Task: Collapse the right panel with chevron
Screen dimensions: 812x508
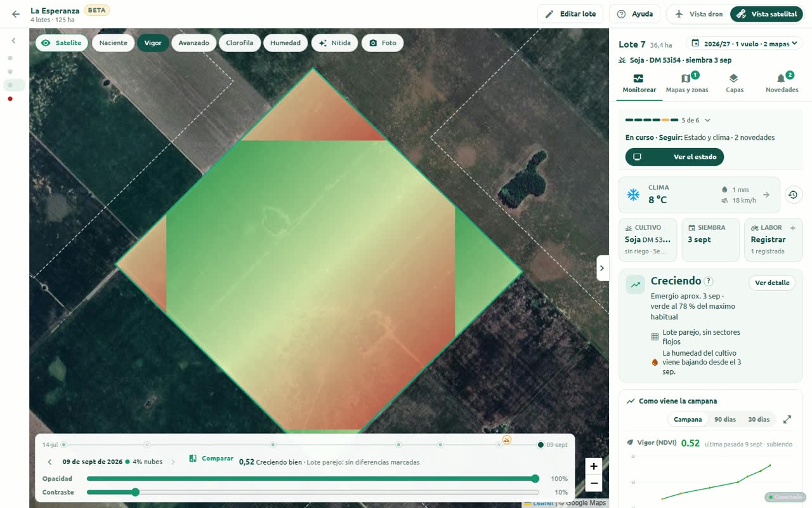Action: [603, 268]
